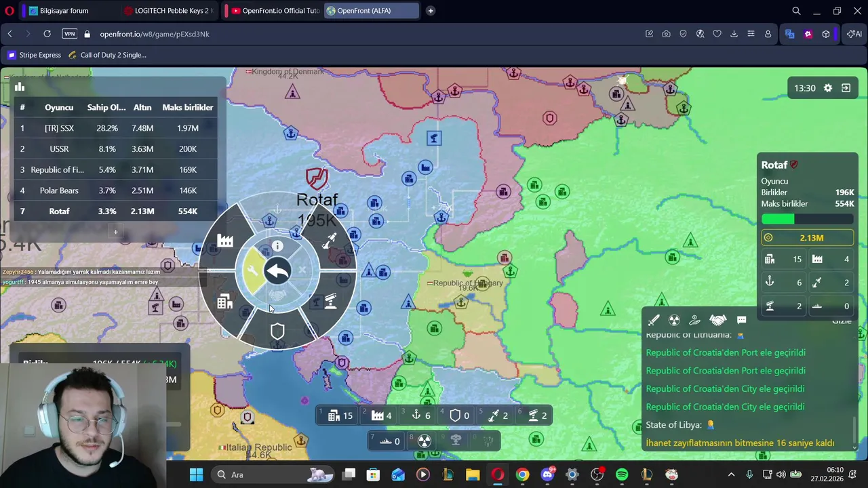Image resolution: width=868 pixels, height=488 pixels.
Task: Open Spotify from the taskbar
Action: [622, 474]
